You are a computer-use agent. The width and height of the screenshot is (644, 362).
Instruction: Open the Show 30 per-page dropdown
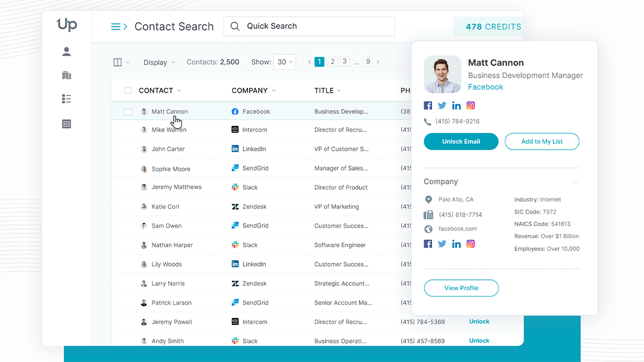click(284, 62)
